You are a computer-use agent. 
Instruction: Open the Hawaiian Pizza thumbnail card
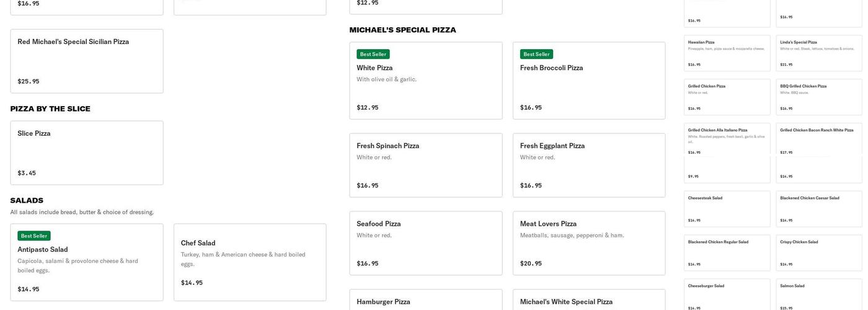coord(727,53)
